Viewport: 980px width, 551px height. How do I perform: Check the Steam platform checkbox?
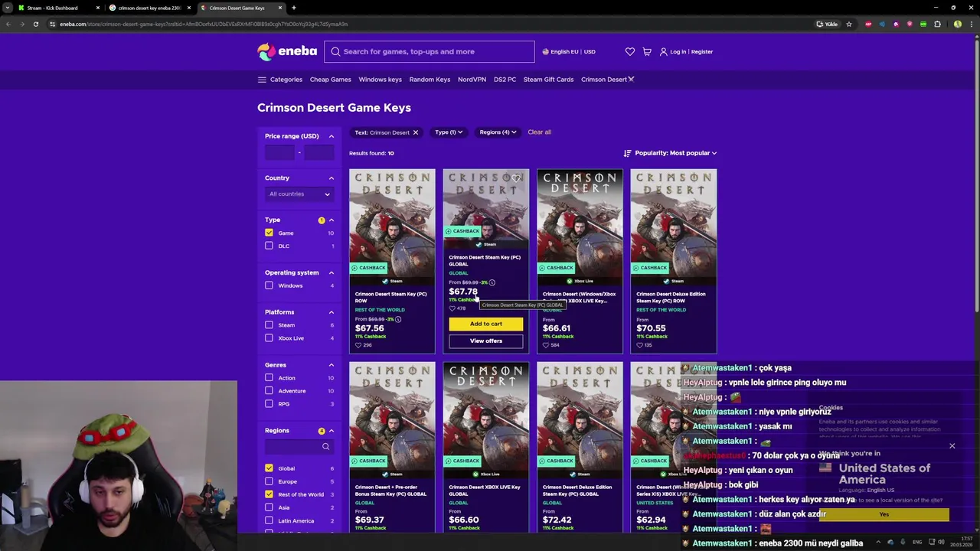click(269, 324)
